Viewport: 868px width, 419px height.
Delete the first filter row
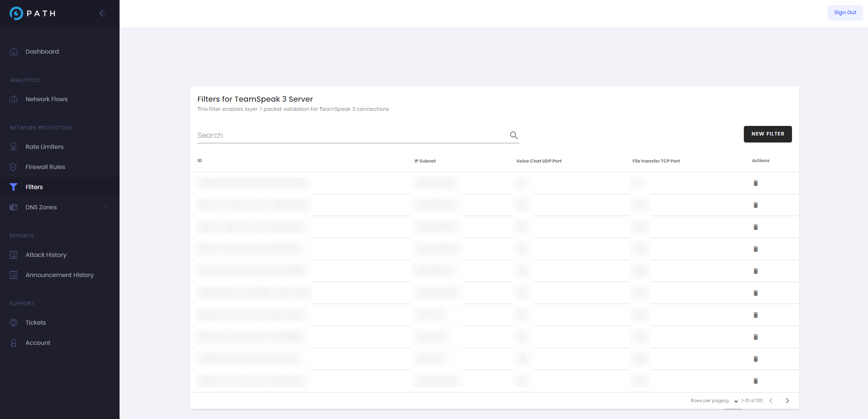click(755, 183)
